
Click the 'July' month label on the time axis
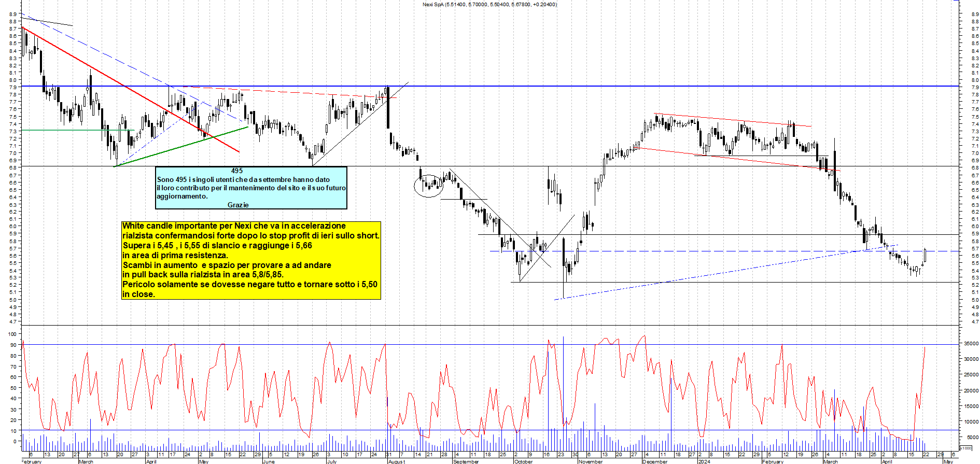[x=332, y=461]
